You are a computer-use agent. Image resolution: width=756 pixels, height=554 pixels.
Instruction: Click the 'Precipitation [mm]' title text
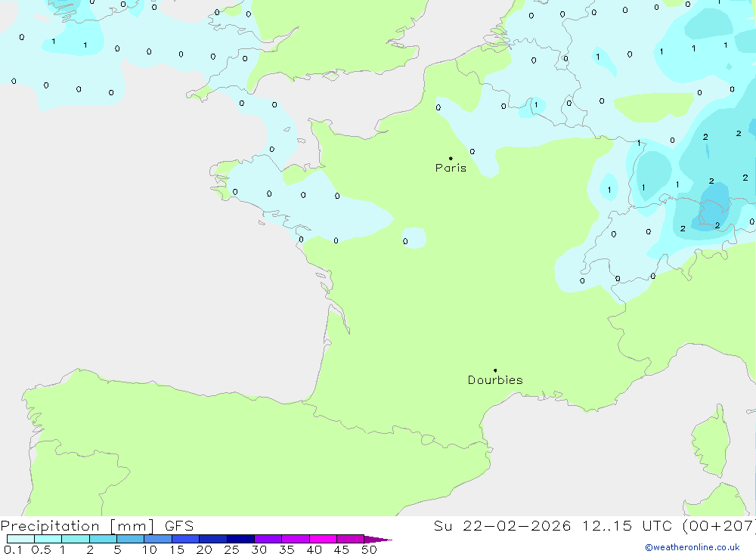77,526
